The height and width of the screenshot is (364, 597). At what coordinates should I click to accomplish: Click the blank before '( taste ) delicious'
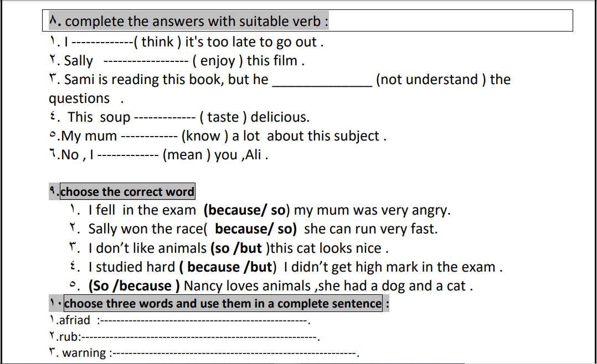click(x=164, y=117)
